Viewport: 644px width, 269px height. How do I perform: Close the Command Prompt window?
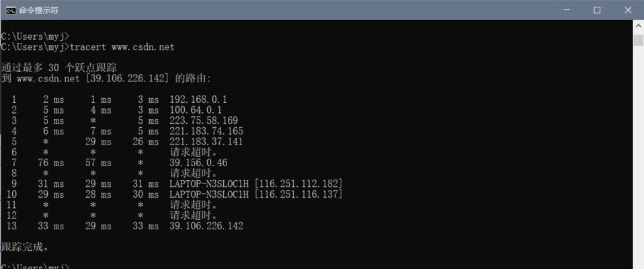[628, 10]
